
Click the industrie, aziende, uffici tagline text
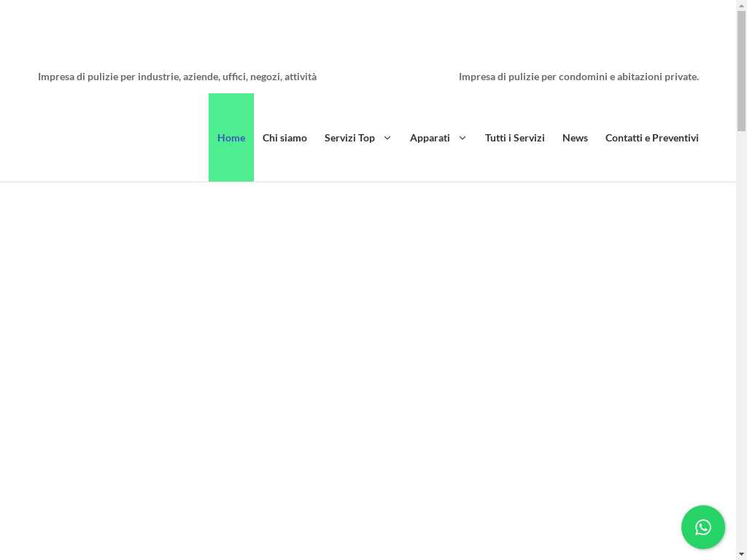point(177,77)
